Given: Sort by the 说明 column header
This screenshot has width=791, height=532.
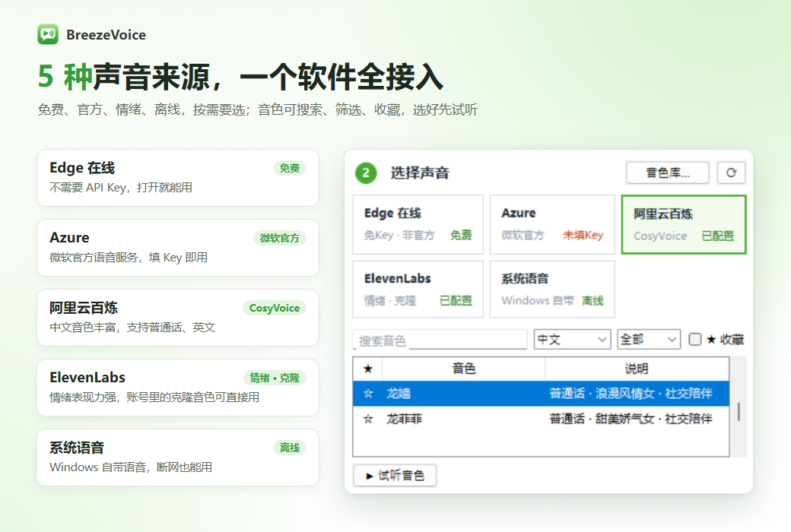Looking at the screenshot, I should (637, 369).
